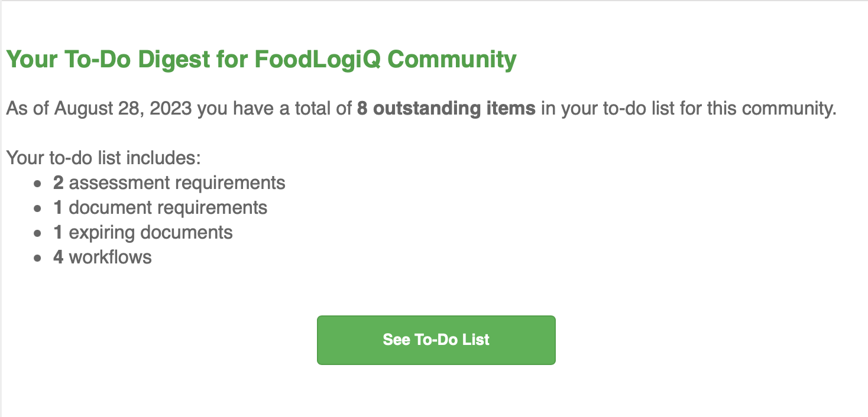Click the bold number 4 for workflows
The width and height of the screenshot is (868, 417).
point(58,258)
